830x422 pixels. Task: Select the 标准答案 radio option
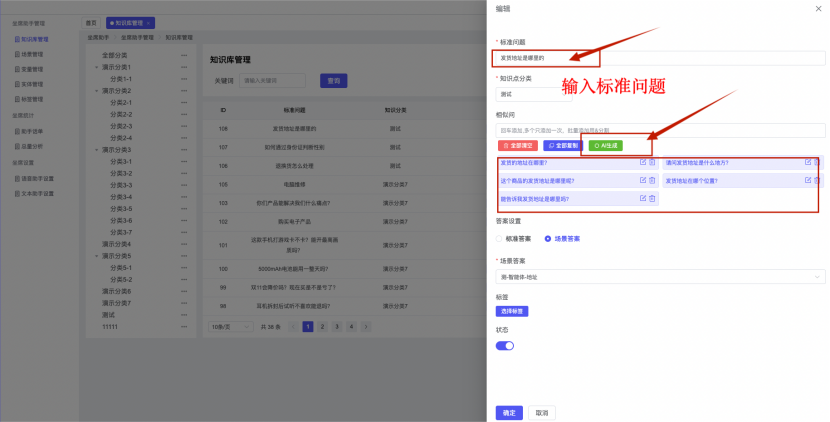(500, 238)
